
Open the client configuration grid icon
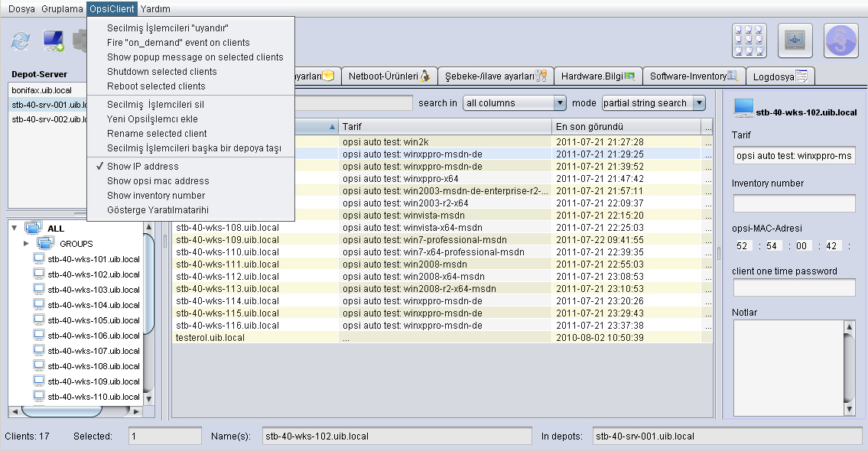[749, 41]
